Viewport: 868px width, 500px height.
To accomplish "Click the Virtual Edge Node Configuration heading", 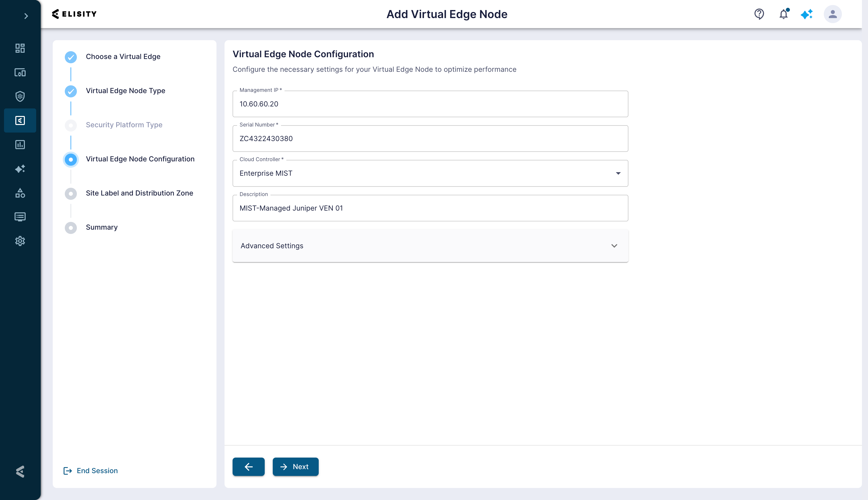I will click(x=303, y=54).
